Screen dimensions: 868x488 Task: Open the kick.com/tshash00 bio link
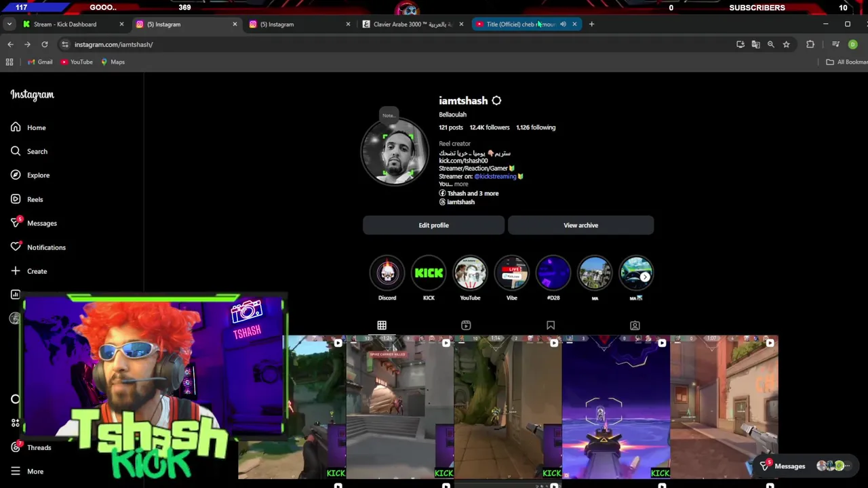point(463,161)
